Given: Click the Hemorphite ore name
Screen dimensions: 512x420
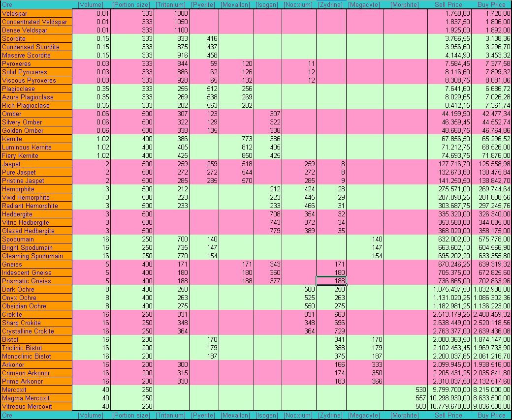Looking at the screenshot, I should pyautogui.click(x=36, y=189).
